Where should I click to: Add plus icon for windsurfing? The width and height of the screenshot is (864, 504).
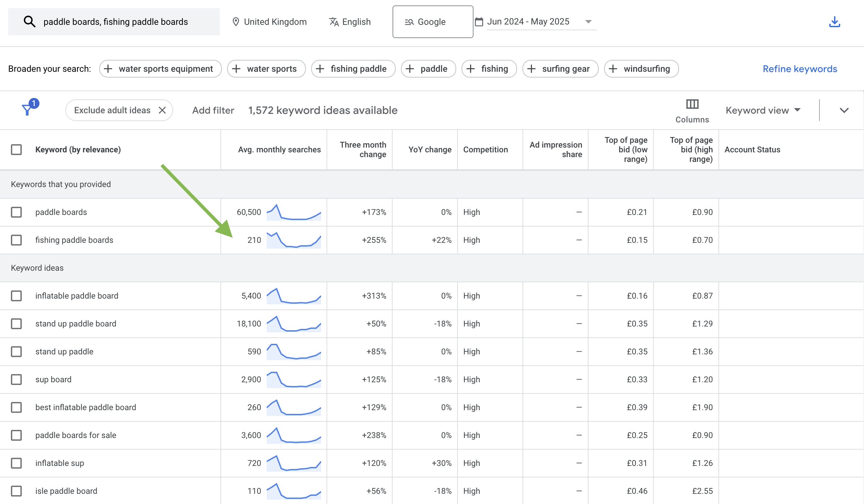click(613, 69)
